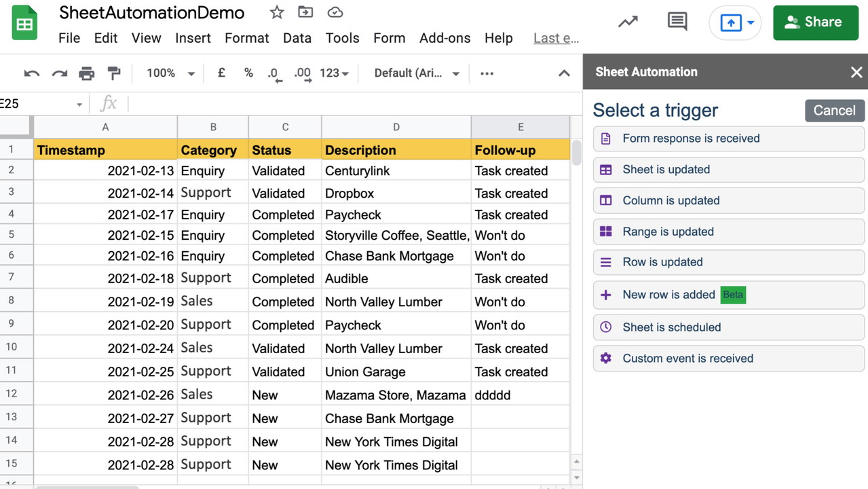Open the Add-ons menu

(445, 38)
